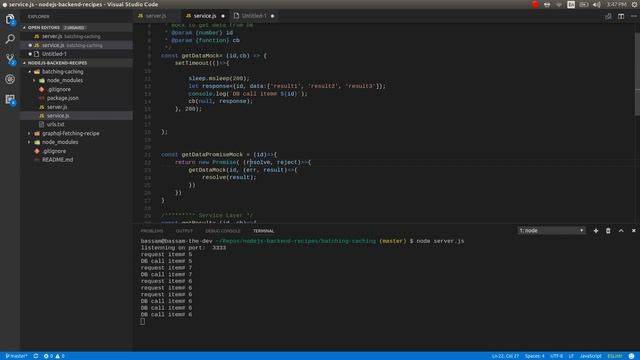Viewport: 640px width, 360px height.
Task: Open the Source Control view
Action: pyautogui.click(x=10, y=59)
